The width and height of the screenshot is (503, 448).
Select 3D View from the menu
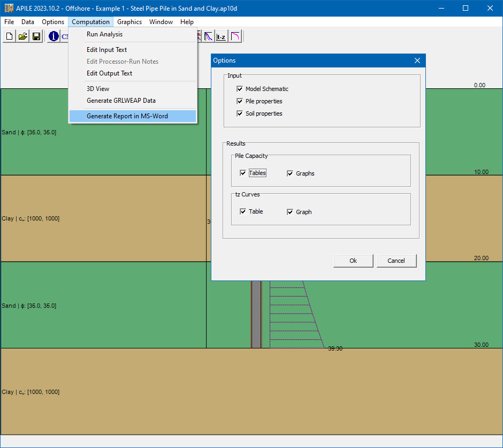point(97,88)
